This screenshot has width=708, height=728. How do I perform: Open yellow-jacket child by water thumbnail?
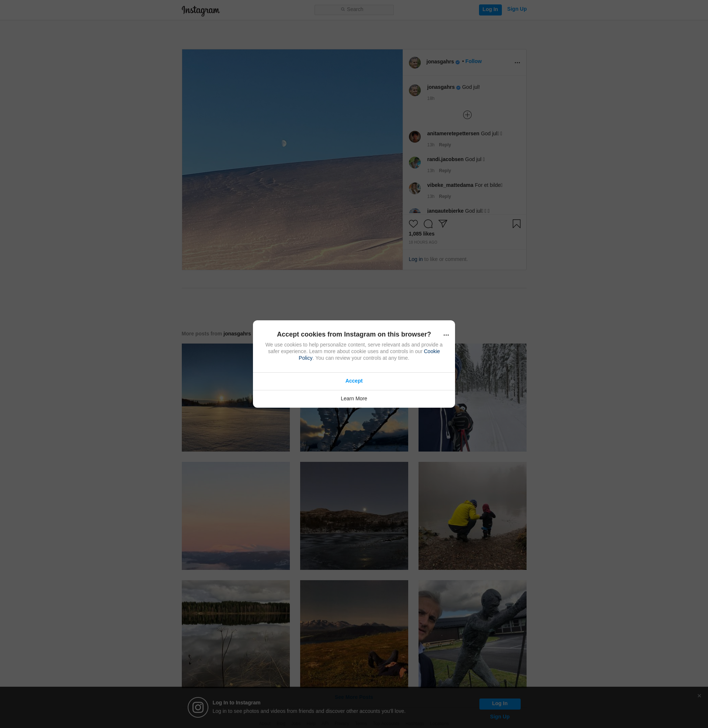pos(472,516)
